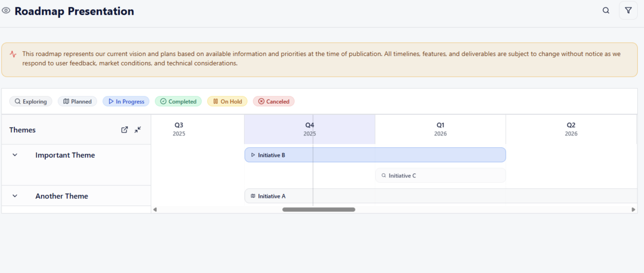
Task: Click the map icon on Initiative A
Action: tap(253, 196)
